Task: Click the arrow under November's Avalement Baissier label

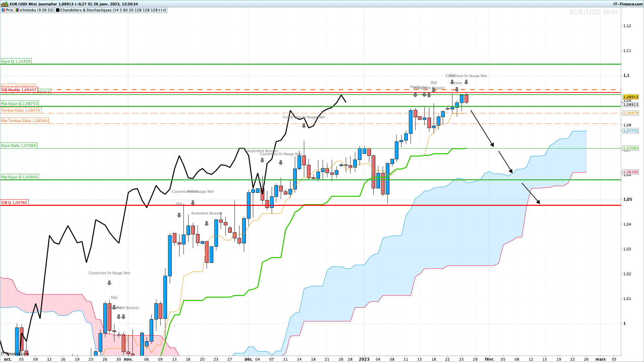Action: tap(207, 224)
